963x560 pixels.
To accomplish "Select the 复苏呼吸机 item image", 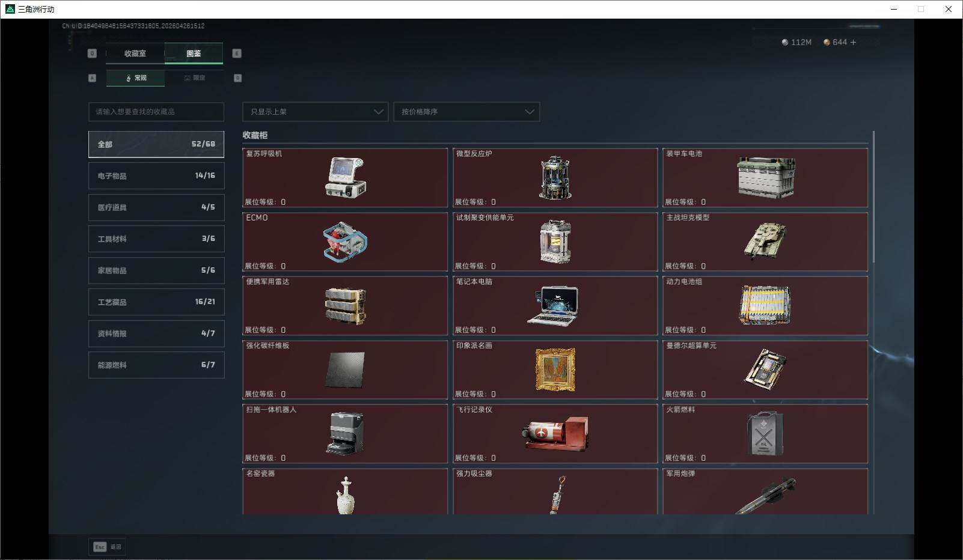I will pyautogui.click(x=346, y=178).
